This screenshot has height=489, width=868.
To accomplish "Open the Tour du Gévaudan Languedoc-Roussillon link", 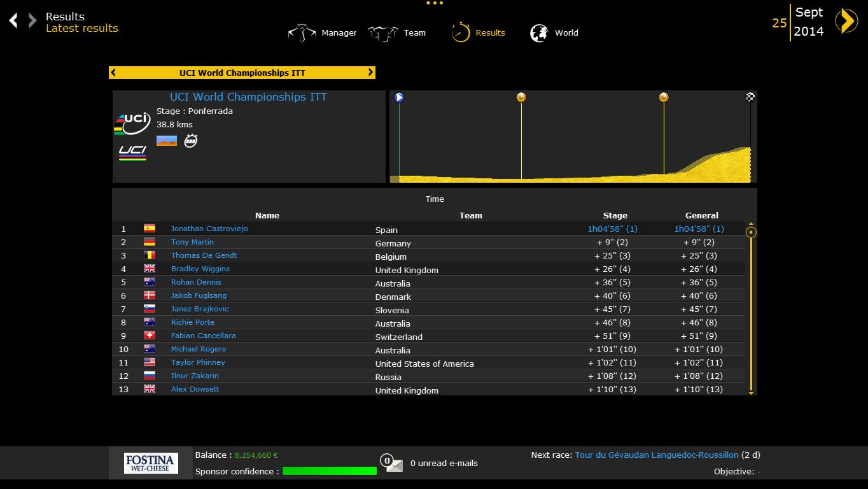I will pyautogui.click(x=657, y=455).
